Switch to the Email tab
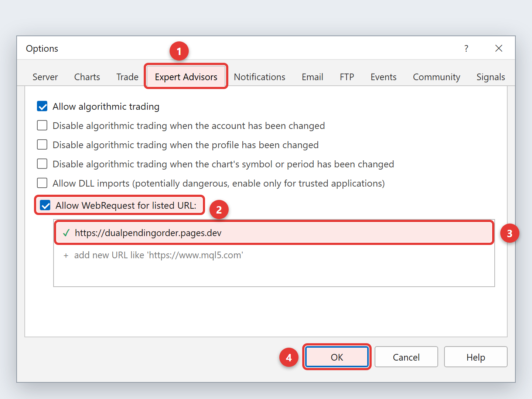 [x=313, y=77]
